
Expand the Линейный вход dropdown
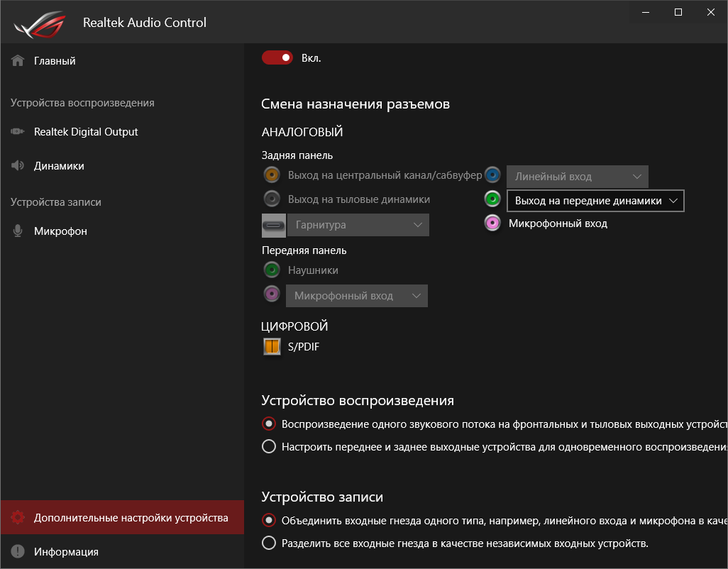(x=577, y=177)
